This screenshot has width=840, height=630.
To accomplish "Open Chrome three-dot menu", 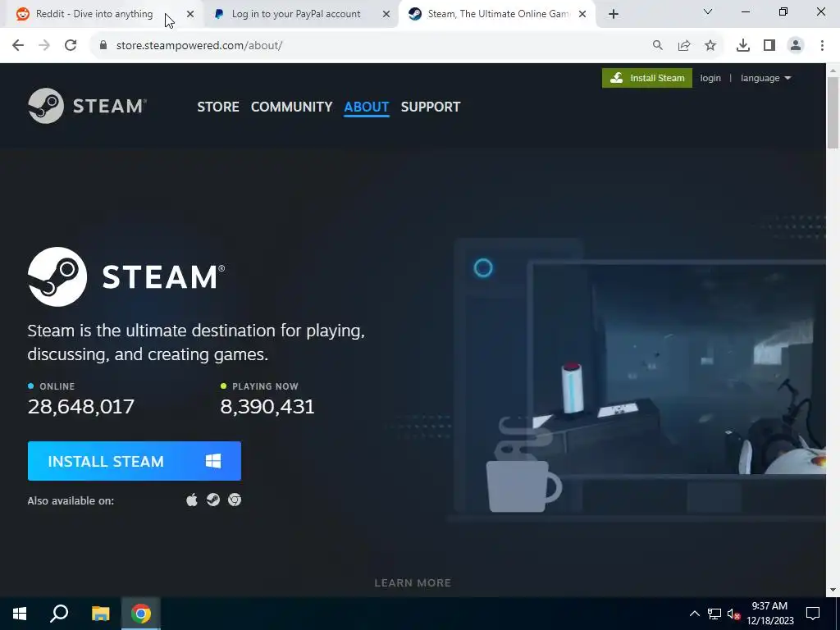I will point(822,46).
